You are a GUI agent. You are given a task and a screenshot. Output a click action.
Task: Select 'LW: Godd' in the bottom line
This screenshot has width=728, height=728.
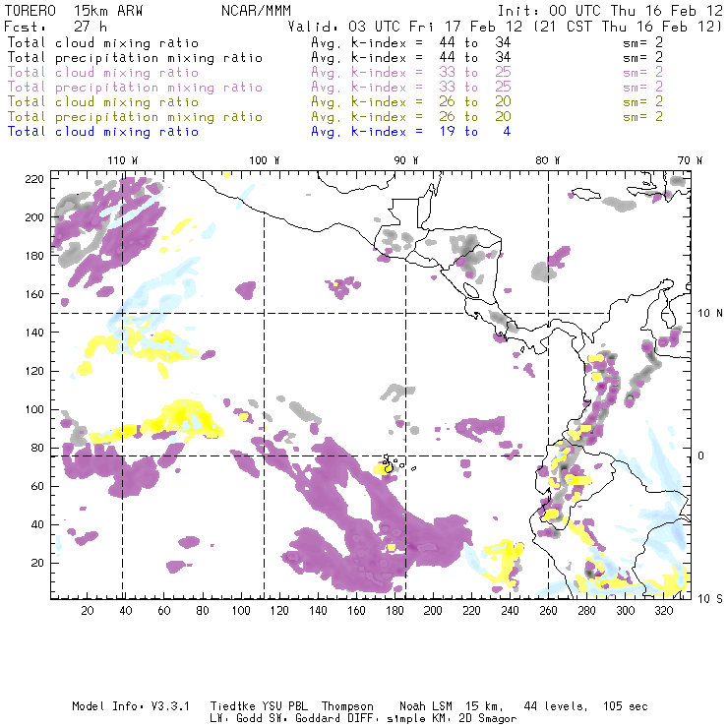pyautogui.click(x=236, y=719)
